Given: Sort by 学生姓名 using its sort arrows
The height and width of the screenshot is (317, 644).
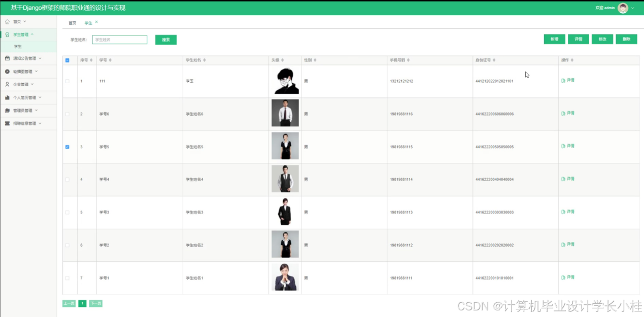Looking at the screenshot, I should (x=205, y=60).
